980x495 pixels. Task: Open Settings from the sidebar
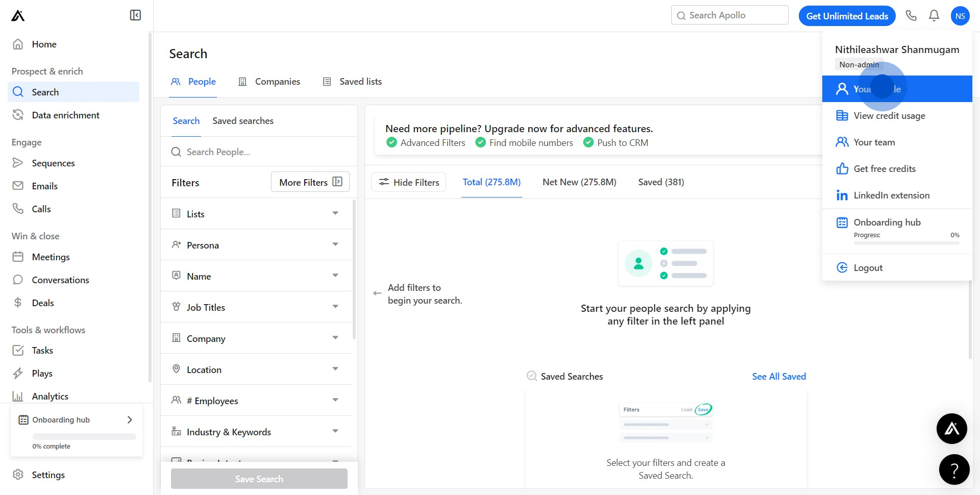[x=48, y=475]
